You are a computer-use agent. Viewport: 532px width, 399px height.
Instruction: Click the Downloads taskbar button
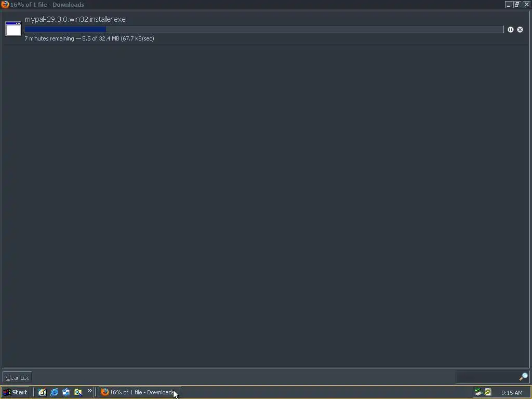(x=140, y=392)
